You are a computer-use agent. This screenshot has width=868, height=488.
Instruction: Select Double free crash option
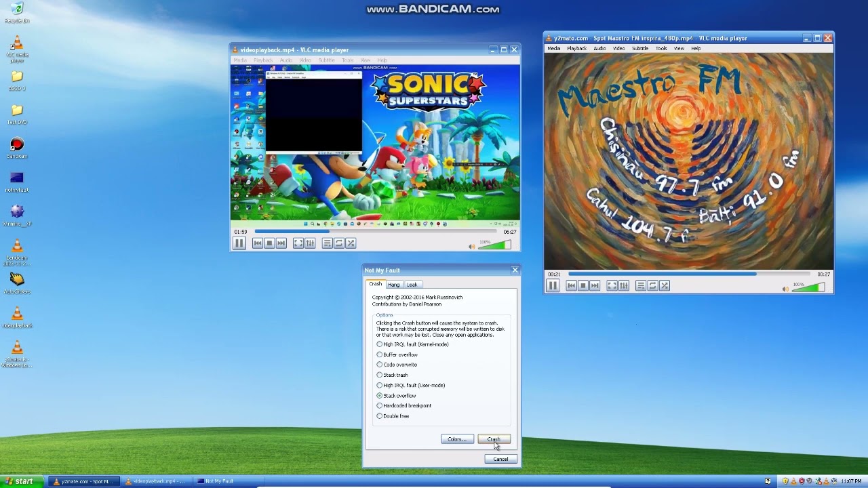393,416
